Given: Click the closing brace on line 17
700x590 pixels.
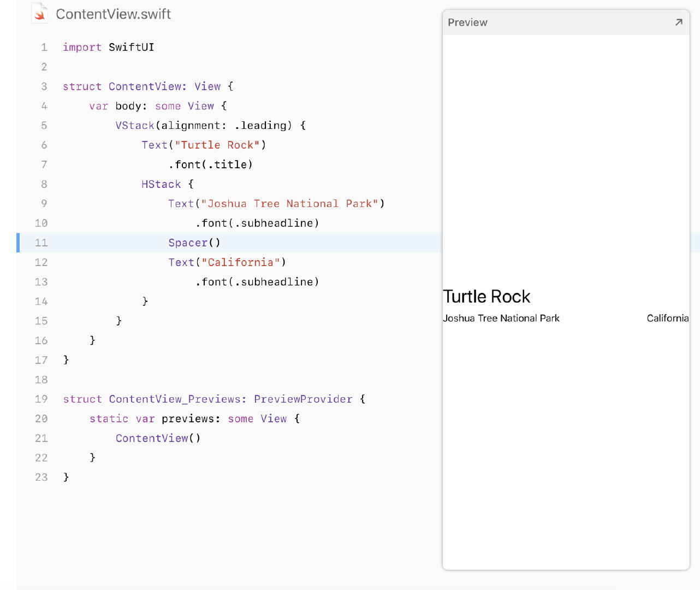Looking at the screenshot, I should (66, 360).
